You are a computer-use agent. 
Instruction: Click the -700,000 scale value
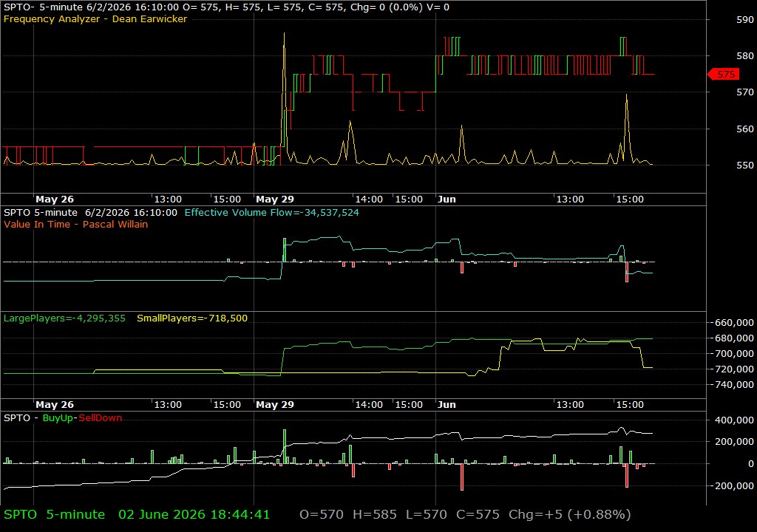[733, 353]
